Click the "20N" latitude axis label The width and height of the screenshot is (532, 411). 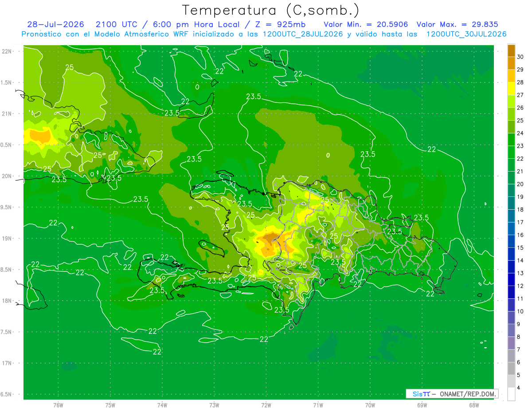click(8, 176)
